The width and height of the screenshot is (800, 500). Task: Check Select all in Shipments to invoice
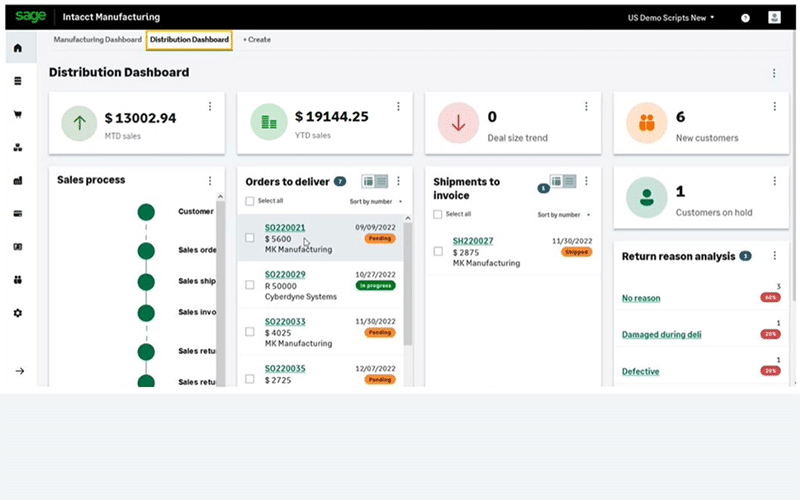click(437, 214)
